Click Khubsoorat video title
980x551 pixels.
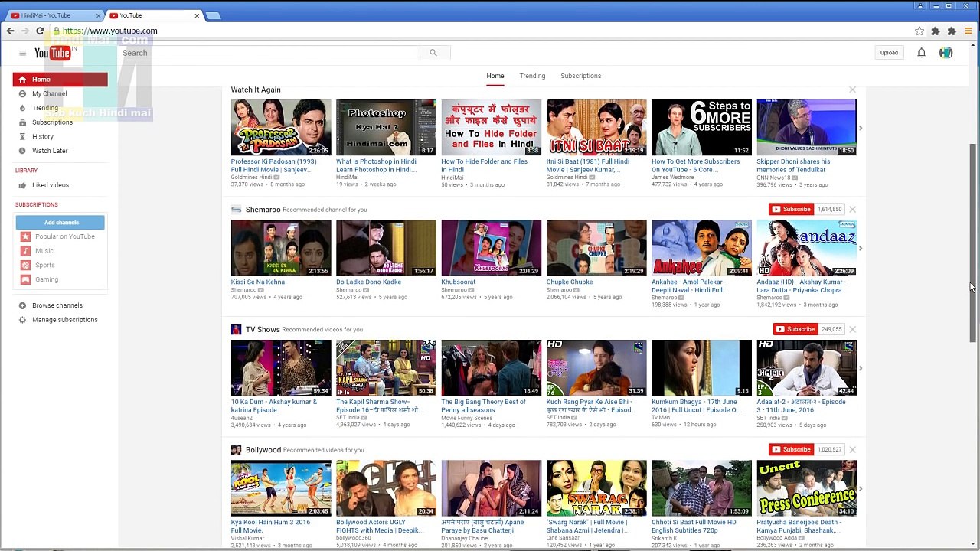tap(459, 282)
